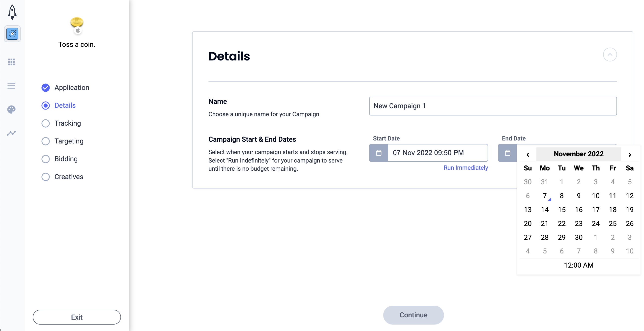Select the Tracking step radio
Image resolution: width=644 pixels, height=331 pixels.
click(46, 123)
